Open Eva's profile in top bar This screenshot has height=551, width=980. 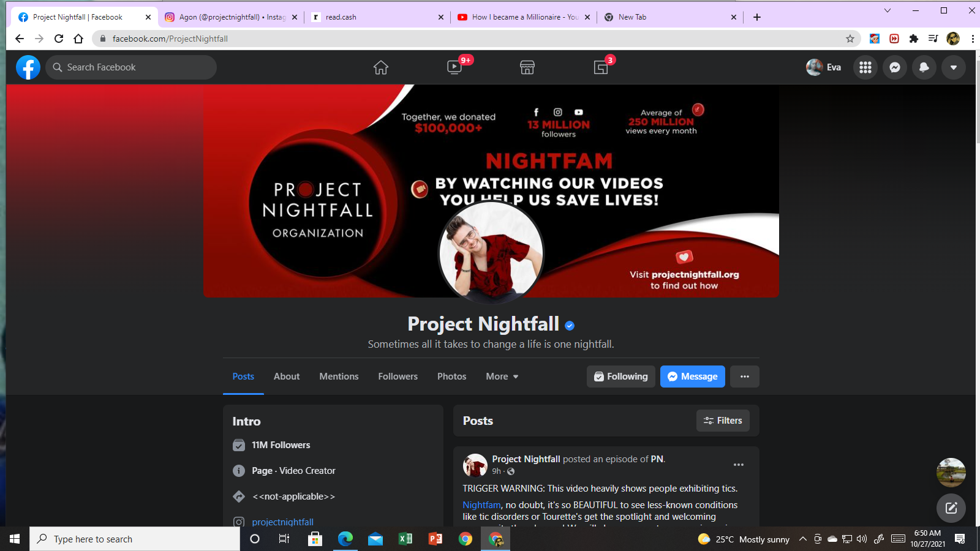(x=824, y=67)
